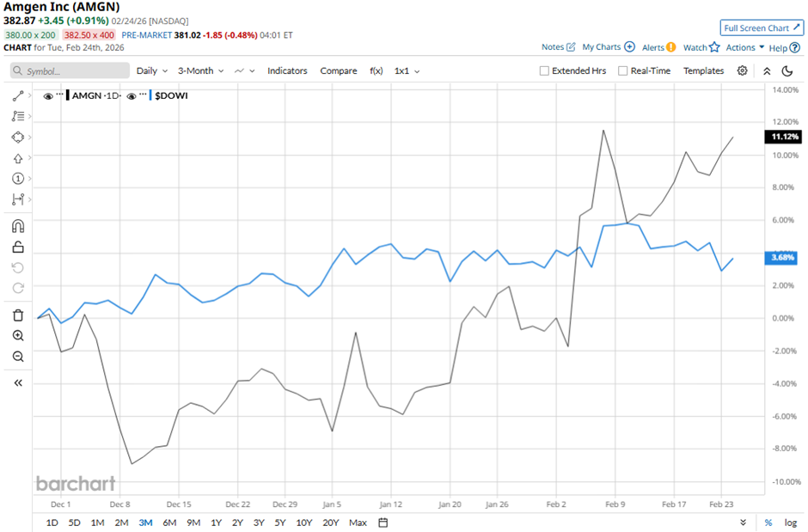The image size is (808, 532).
Task: Add AMGN to Watch list
Action: [x=701, y=47]
